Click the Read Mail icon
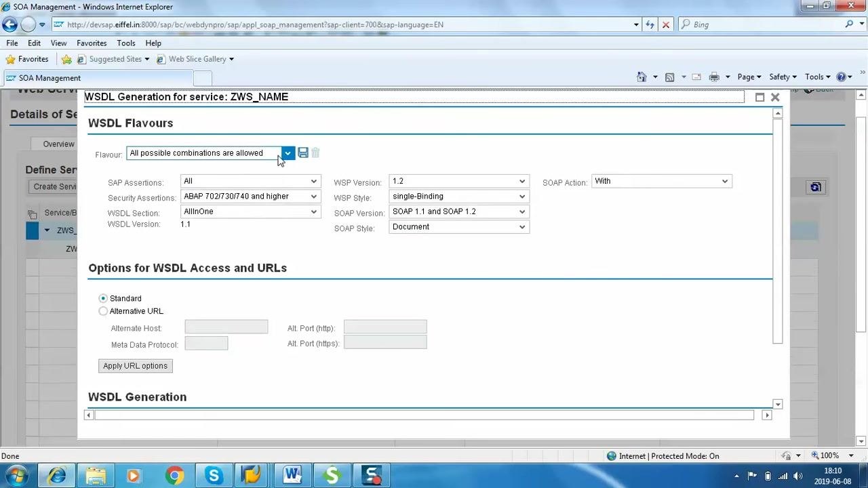Viewport: 868px width, 488px height. 696,77
